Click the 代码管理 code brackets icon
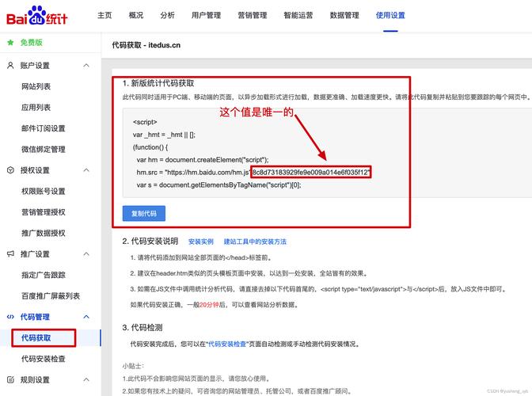This screenshot has height=396, width=532. pos(10,317)
